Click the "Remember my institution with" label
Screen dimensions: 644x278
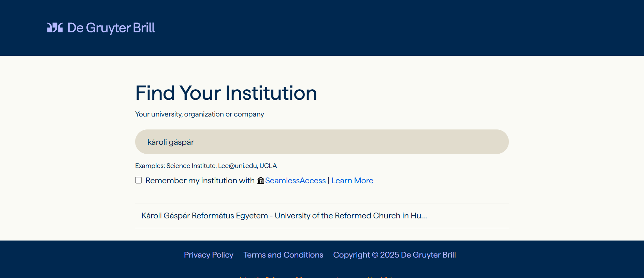(200, 181)
